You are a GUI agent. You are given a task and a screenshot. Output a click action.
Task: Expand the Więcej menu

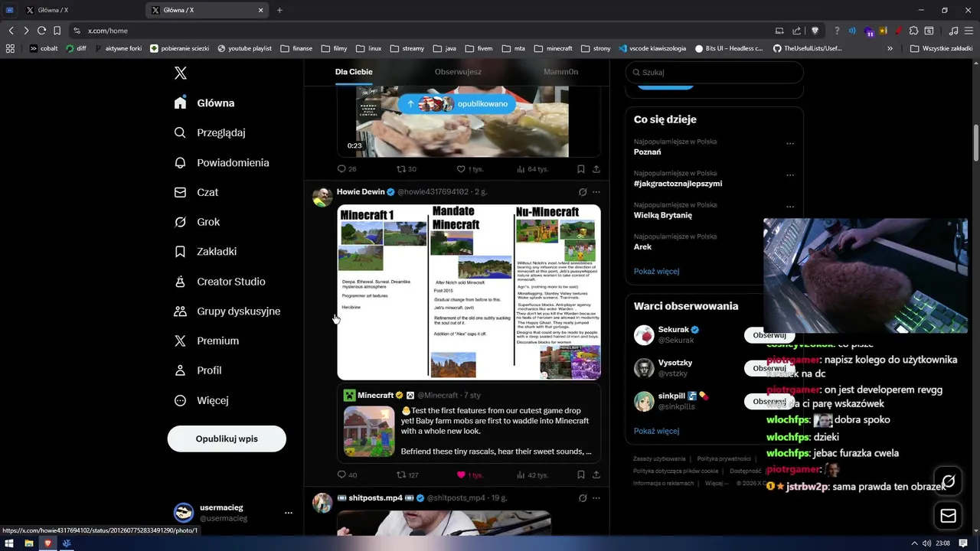click(x=201, y=400)
